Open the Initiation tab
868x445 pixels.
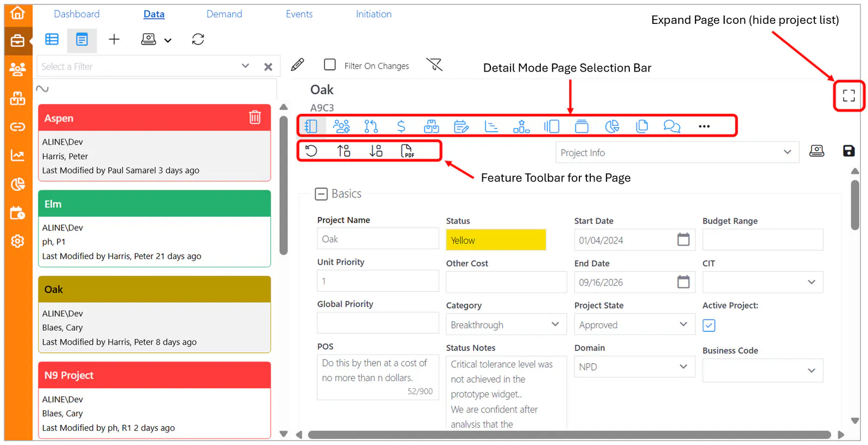(x=374, y=14)
